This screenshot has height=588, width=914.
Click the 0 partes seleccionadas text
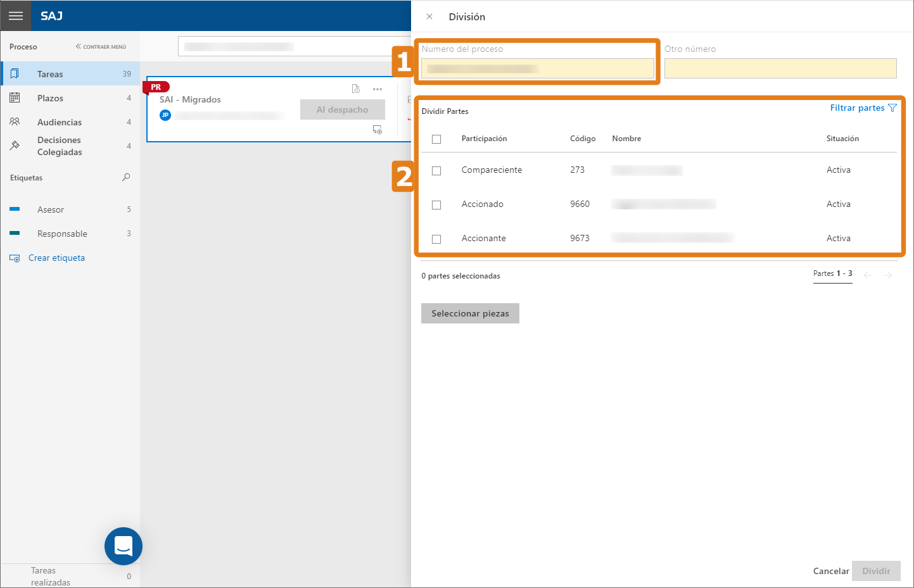pos(460,276)
